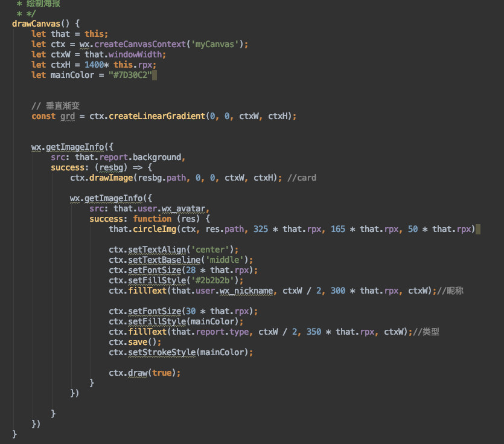Click the number 325 in the circleImg line
Screen dimensions: 504x444
[261, 229]
